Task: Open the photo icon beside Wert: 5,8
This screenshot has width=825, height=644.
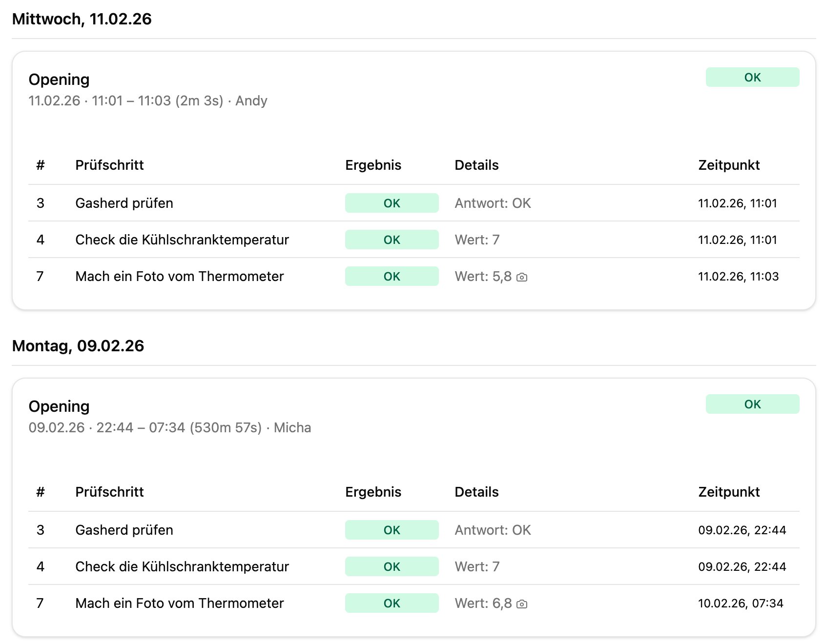Action: click(x=522, y=277)
